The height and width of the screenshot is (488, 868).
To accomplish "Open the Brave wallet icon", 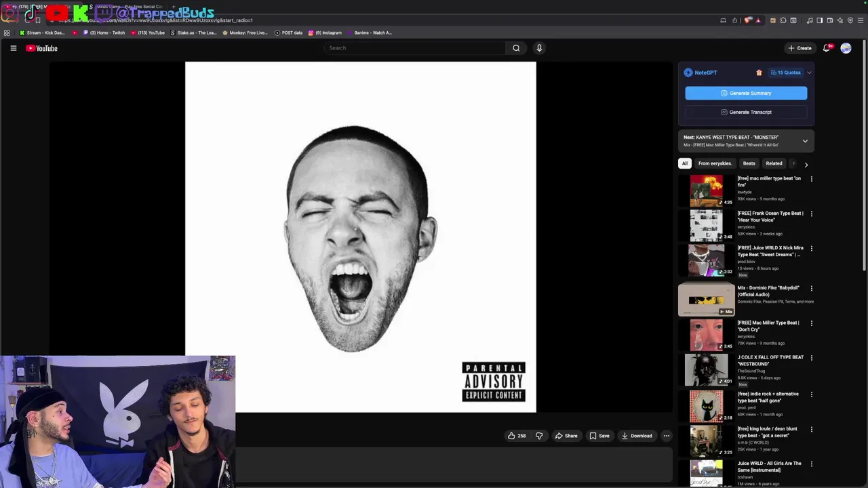I will 829,20.
